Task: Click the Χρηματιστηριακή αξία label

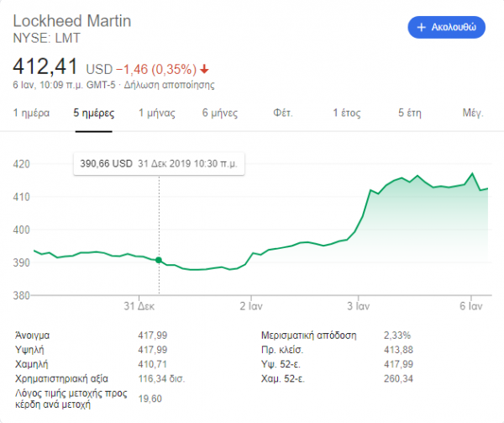Action: coord(61,378)
